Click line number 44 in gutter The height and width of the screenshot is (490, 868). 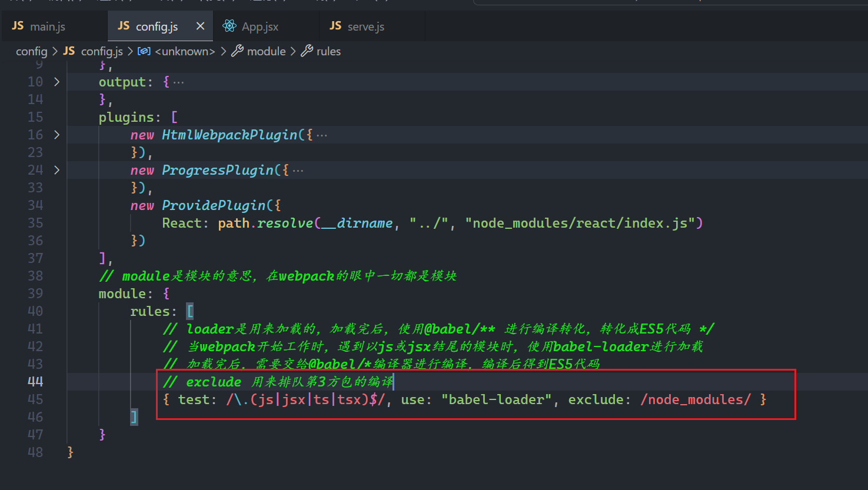pos(35,382)
